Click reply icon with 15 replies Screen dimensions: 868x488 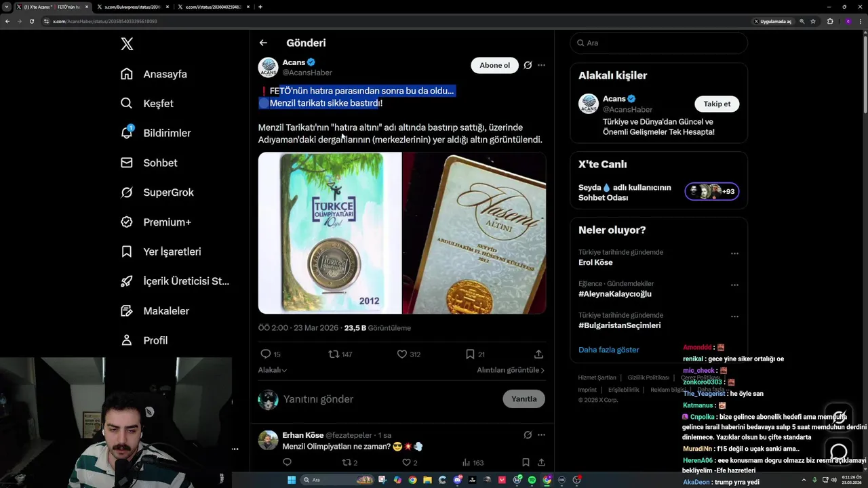[x=271, y=354]
